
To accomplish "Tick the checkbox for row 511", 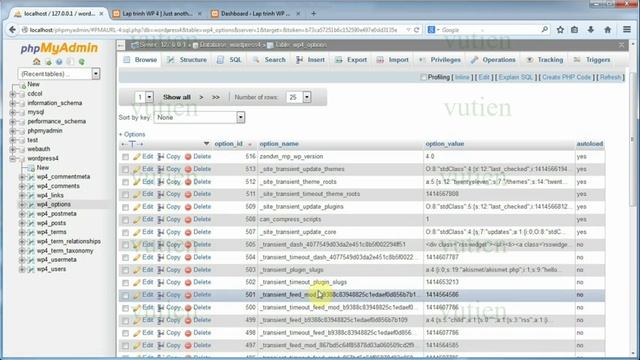I will tap(125, 195).
